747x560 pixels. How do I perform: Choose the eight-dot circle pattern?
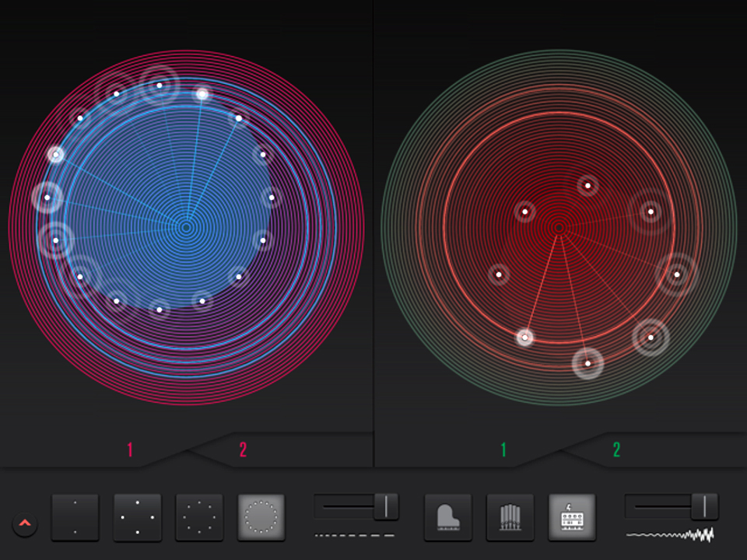coord(199,517)
